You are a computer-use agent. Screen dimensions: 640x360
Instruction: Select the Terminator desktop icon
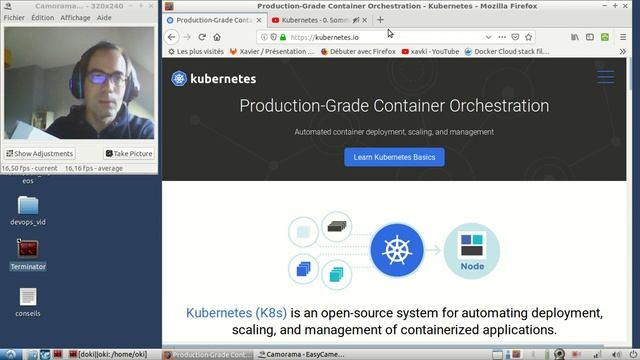[28, 255]
